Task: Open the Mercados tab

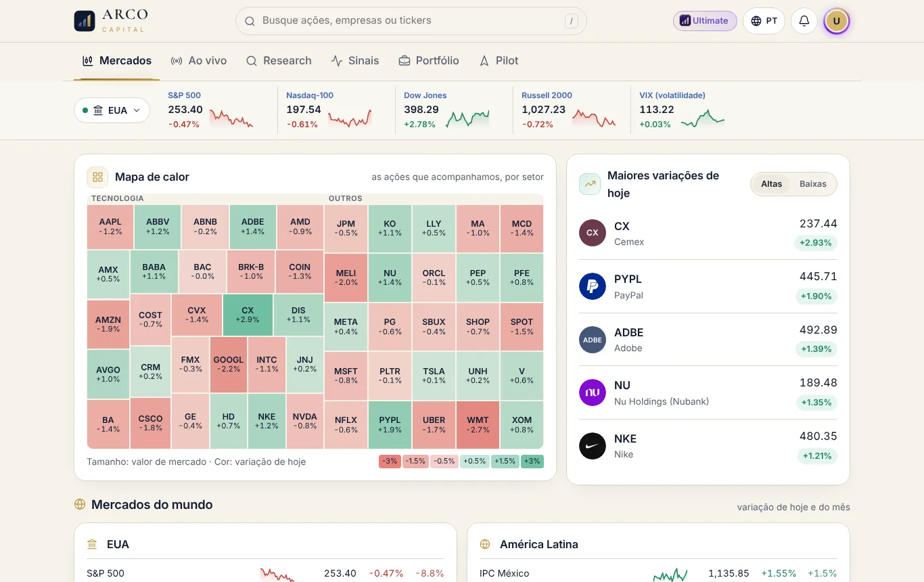Action: [116, 60]
